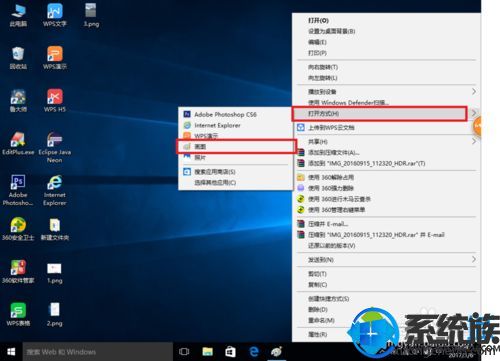The height and width of the screenshot is (361, 500).
Task: Open with Internet Explorer in the submenu
Action: 236,125
